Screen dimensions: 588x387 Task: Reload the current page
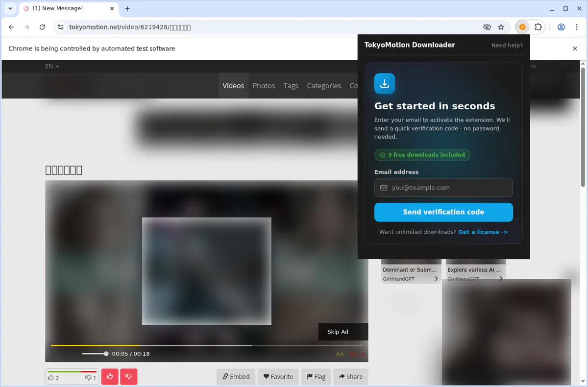(43, 27)
